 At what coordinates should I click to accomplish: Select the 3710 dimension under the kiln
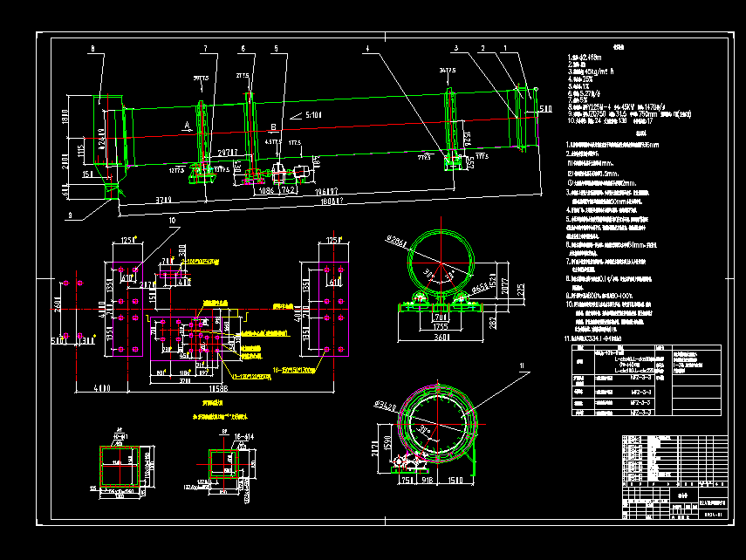[x=164, y=201]
